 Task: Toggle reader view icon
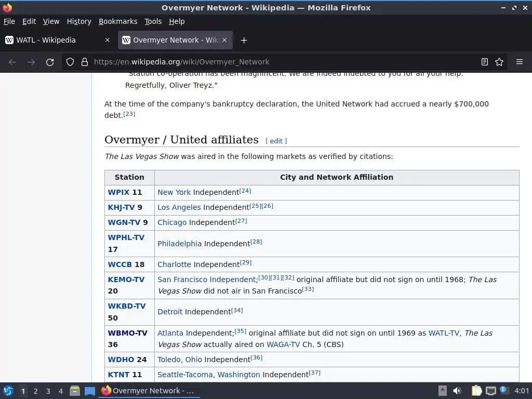pos(485,62)
